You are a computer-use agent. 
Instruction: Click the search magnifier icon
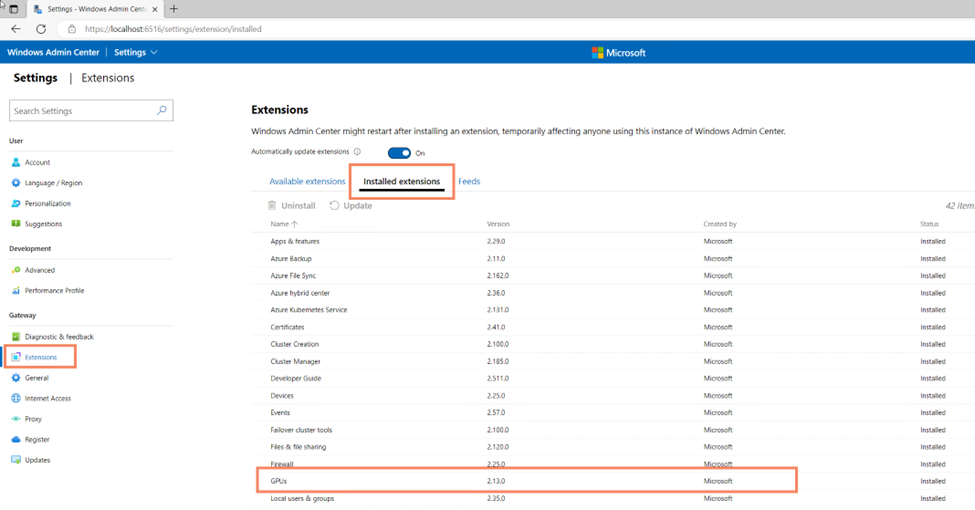[x=162, y=110]
